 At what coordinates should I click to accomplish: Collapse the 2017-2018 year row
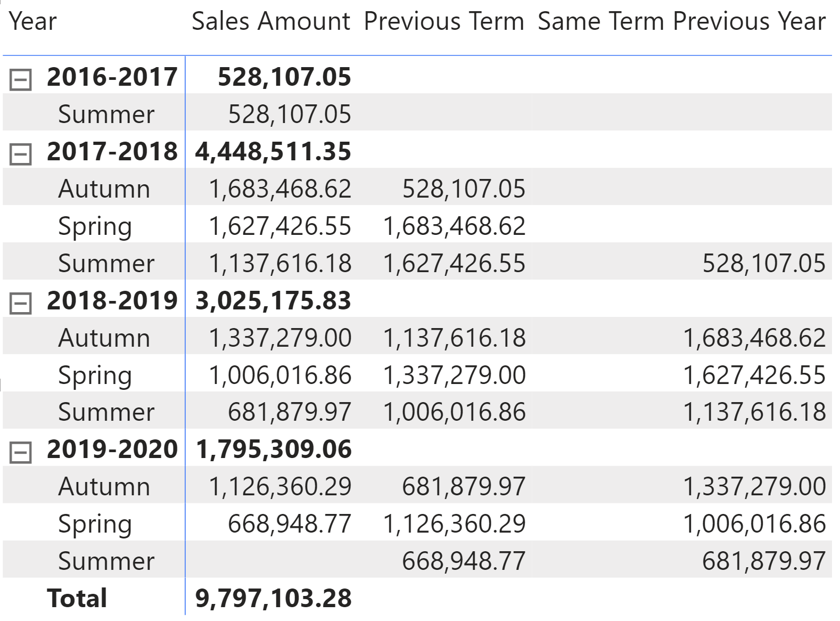tap(21, 154)
